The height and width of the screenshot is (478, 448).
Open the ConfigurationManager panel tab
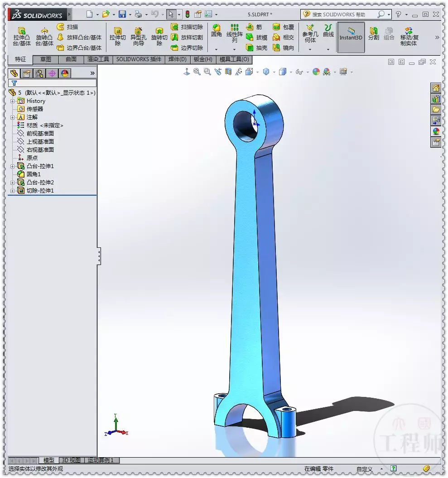pyautogui.click(x=39, y=73)
